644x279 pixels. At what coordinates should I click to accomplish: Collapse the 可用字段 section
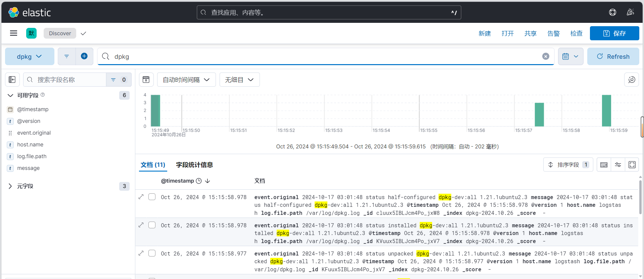(10, 95)
